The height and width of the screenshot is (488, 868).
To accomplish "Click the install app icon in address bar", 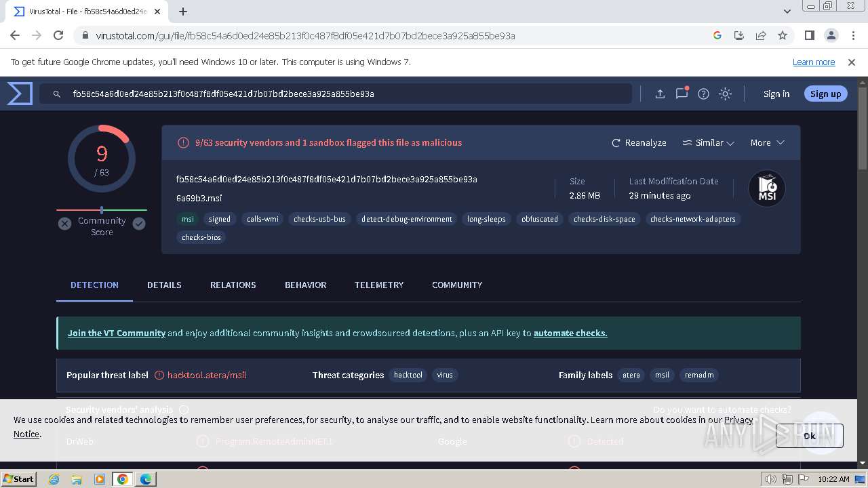I will (x=739, y=35).
